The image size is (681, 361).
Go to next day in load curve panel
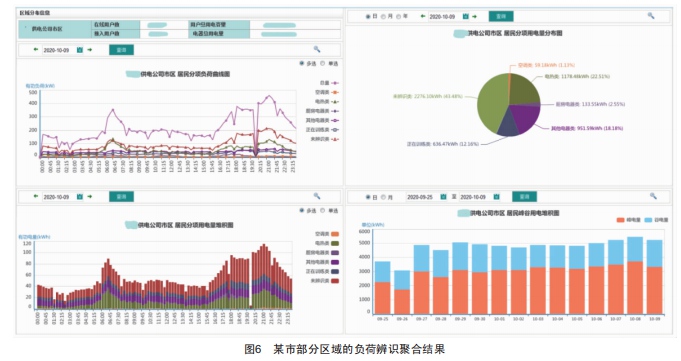click(90, 50)
